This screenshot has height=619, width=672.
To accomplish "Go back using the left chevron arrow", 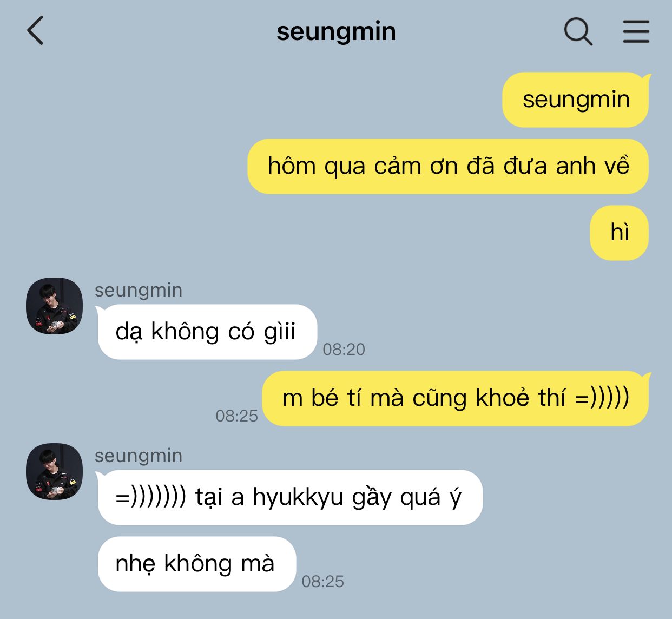I will [x=35, y=30].
